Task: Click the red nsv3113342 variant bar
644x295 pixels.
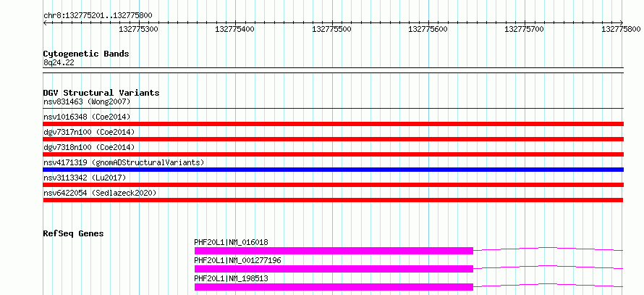Action: [333, 185]
